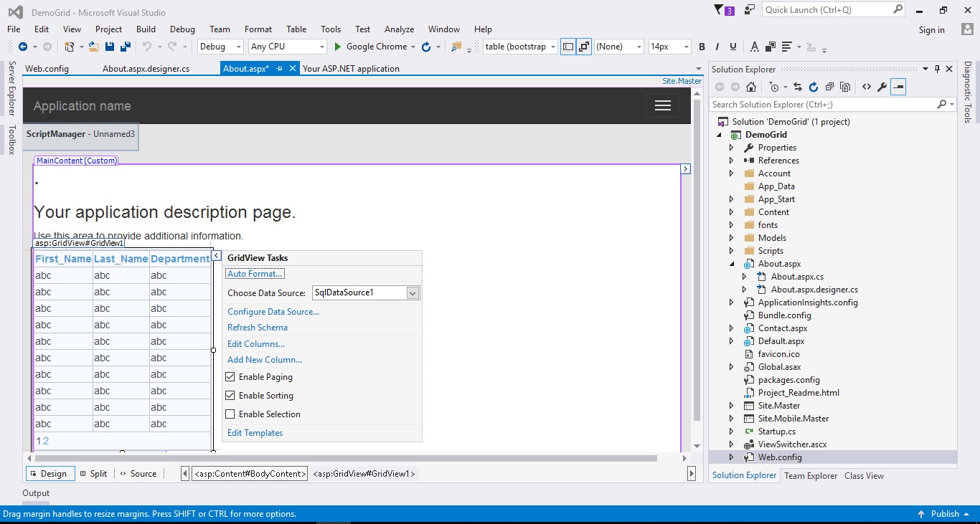Switch to the Web.config editor tab
Viewport: 980px width, 524px height.
[47, 69]
